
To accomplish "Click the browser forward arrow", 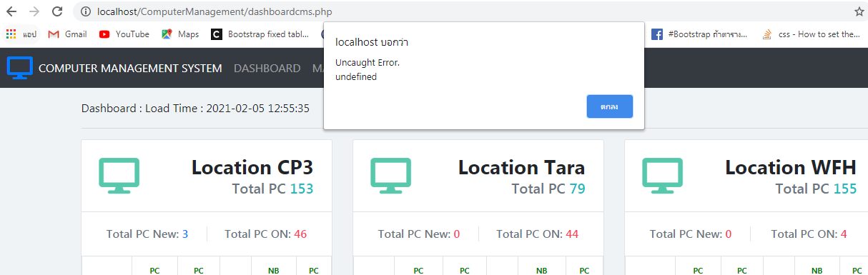I will click(34, 11).
